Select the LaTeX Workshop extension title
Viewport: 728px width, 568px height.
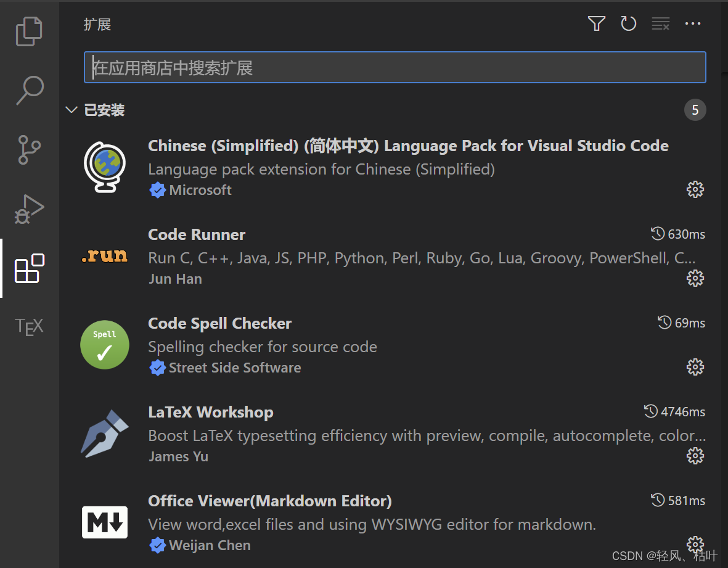click(211, 413)
